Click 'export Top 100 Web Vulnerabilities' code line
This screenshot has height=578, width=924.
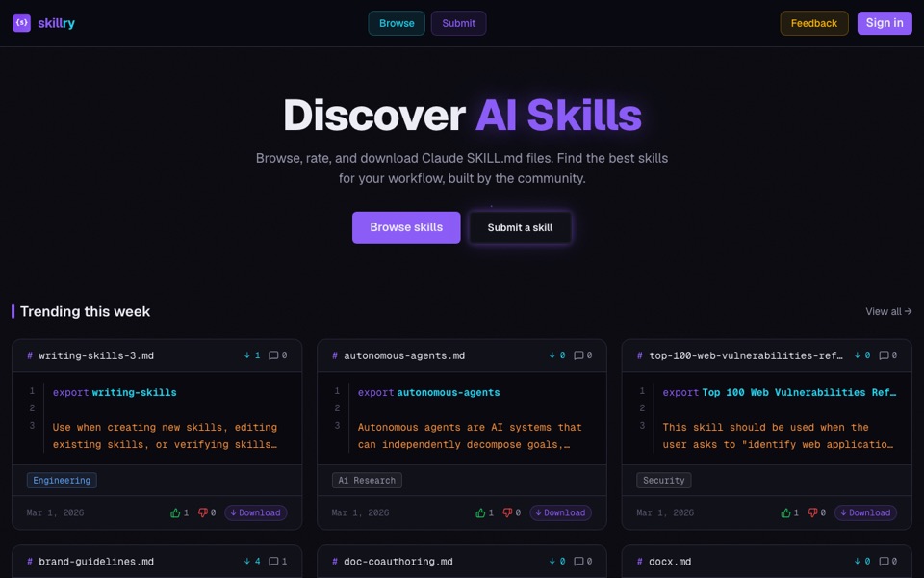pos(779,392)
